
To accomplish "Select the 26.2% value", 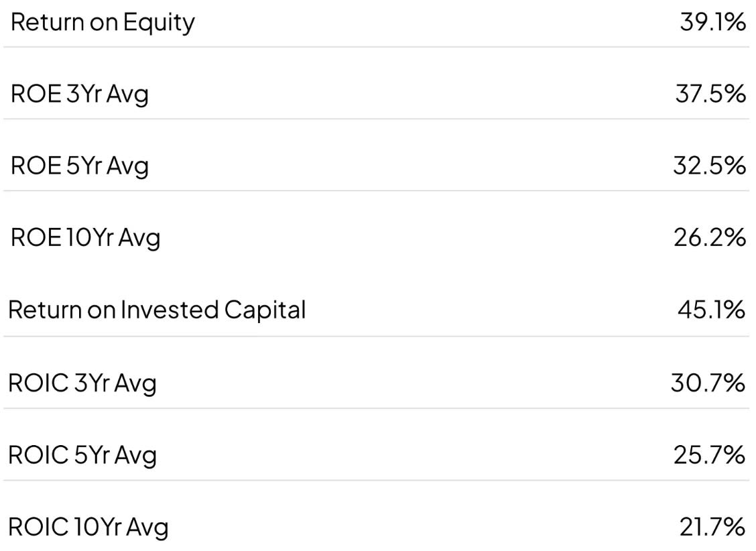I will [710, 237].
